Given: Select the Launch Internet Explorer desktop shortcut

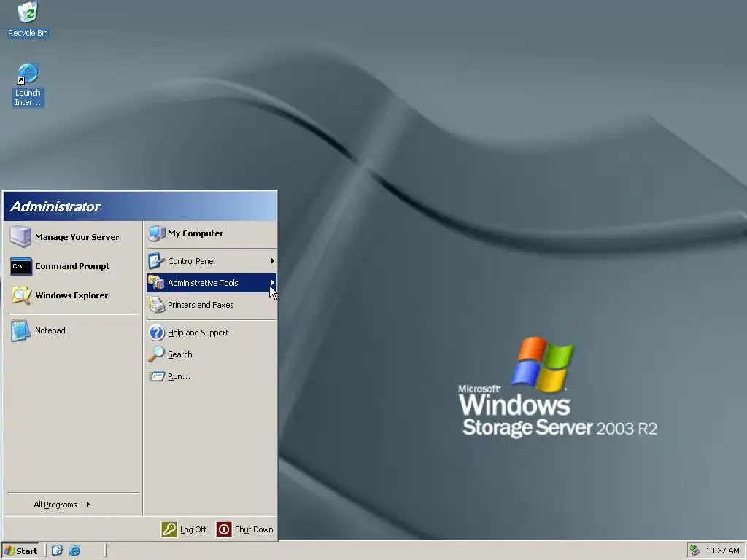Looking at the screenshot, I should (28, 85).
